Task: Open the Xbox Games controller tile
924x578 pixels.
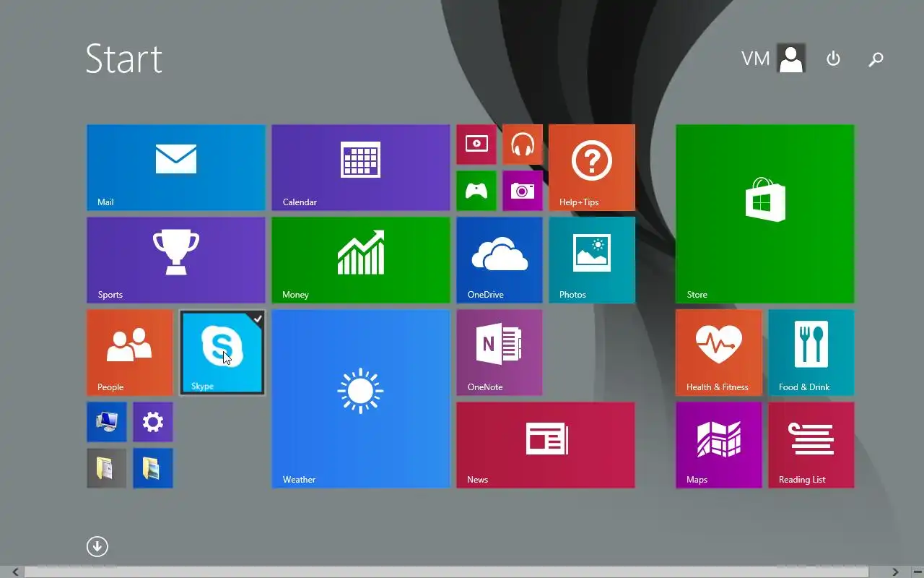Action: click(x=476, y=191)
